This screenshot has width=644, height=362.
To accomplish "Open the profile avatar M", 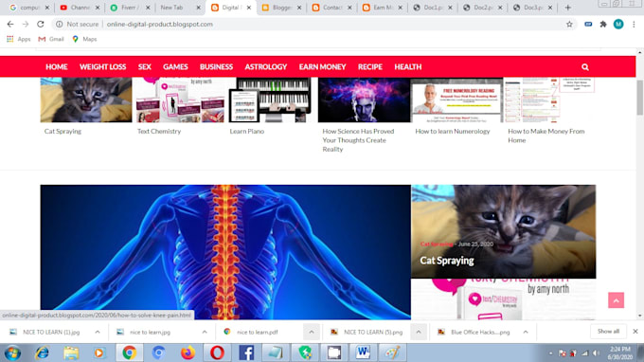I will (x=618, y=25).
